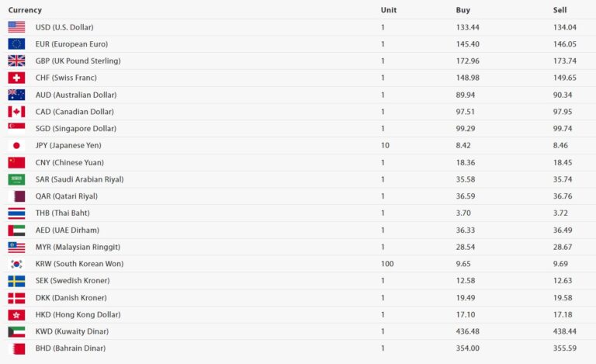Click the Japanese flag icon
The image size is (596, 364).
click(16, 145)
